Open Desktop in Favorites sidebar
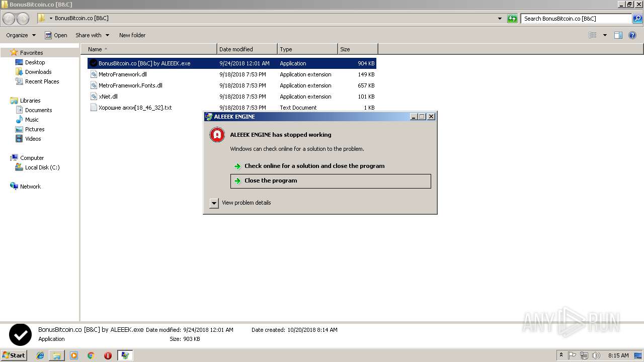 click(35, 62)
